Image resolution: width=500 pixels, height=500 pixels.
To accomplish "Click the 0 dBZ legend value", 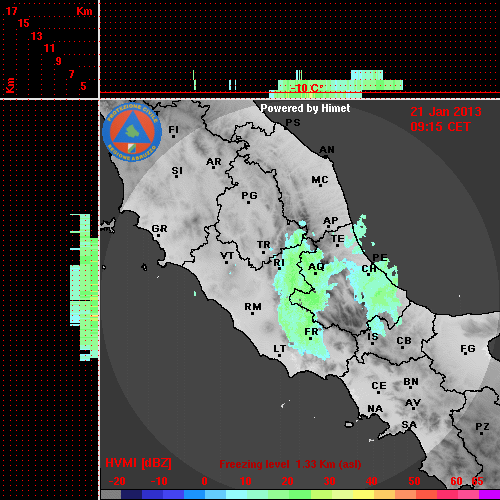I will click(204, 481).
